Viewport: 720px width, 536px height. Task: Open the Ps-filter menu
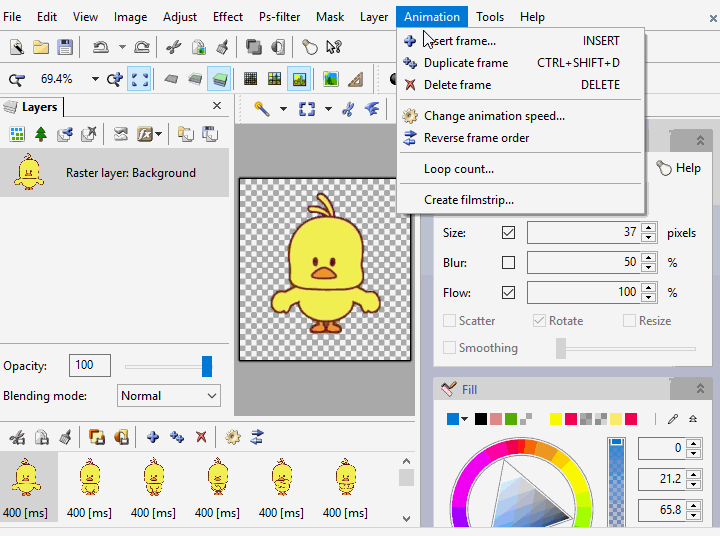pyautogui.click(x=279, y=17)
